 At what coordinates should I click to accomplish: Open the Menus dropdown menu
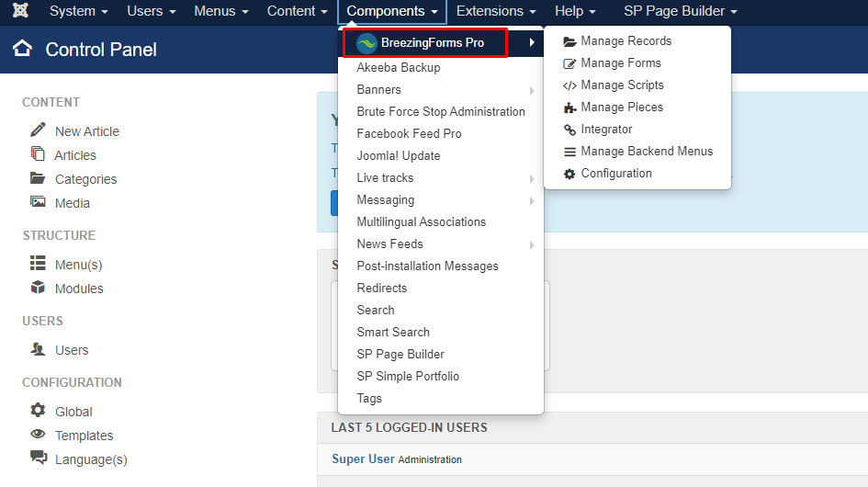(220, 11)
